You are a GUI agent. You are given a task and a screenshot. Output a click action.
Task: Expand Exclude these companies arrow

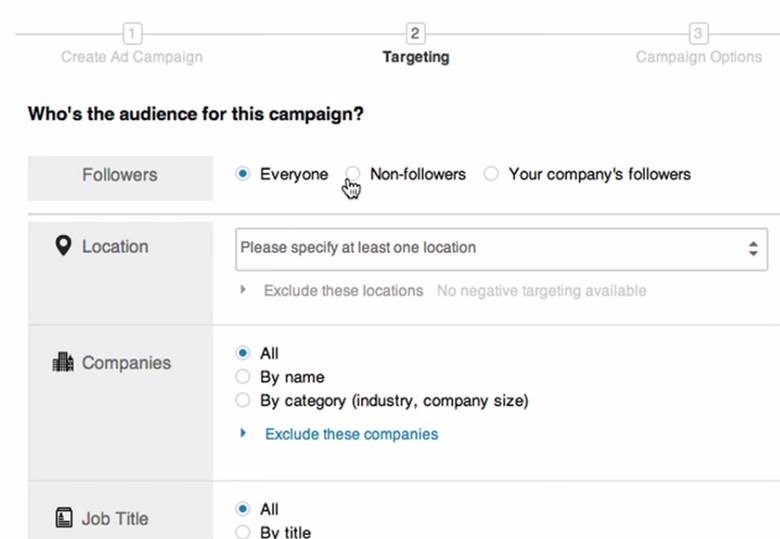click(243, 434)
